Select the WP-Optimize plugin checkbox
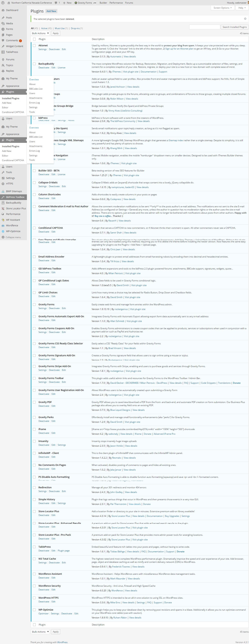The width and height of the screenshot is (249, 644). click(x=34, y=609)
